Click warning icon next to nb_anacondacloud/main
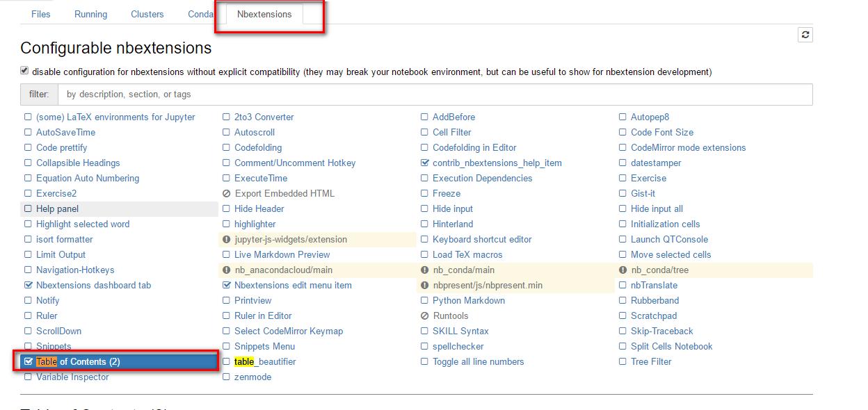 [x=226, y=270]
